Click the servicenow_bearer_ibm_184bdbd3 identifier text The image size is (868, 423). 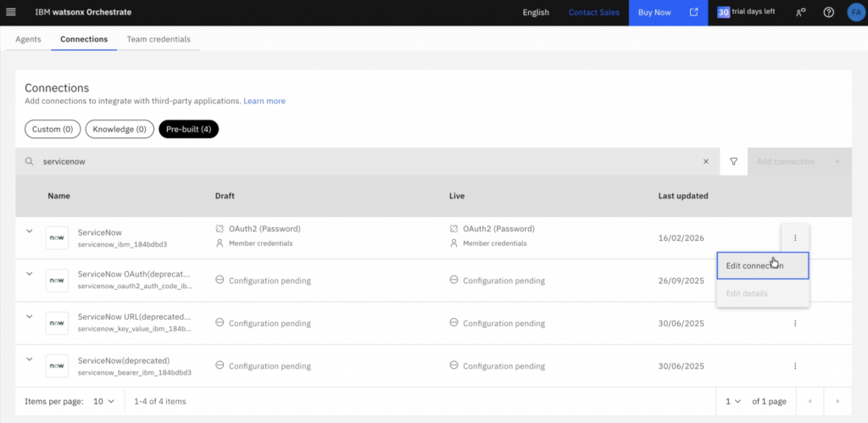[x=135, y=373]
